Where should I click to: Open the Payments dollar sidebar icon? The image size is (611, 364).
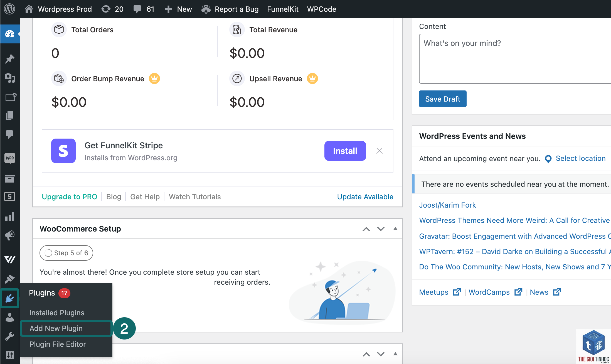(x=10, y=197)
